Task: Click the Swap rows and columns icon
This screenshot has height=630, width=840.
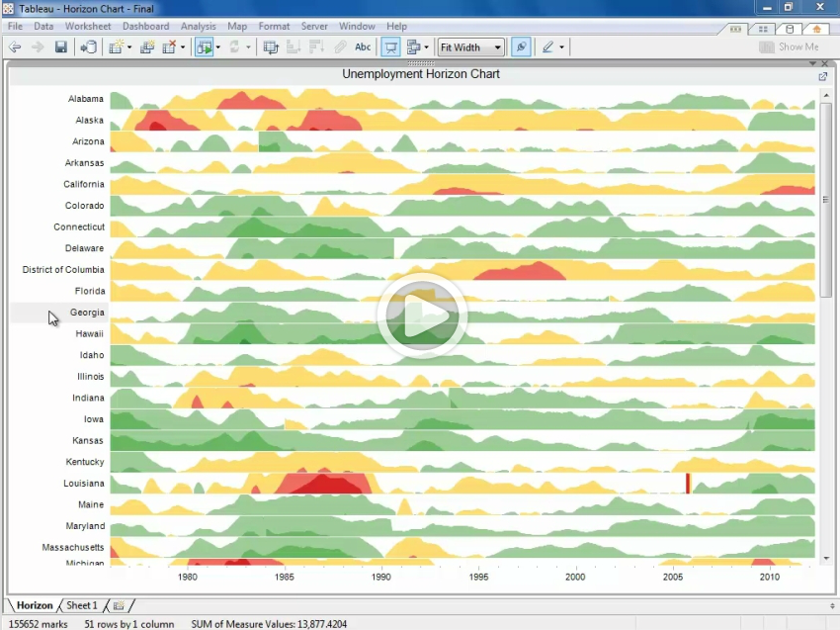Action: tap(271, 47)
